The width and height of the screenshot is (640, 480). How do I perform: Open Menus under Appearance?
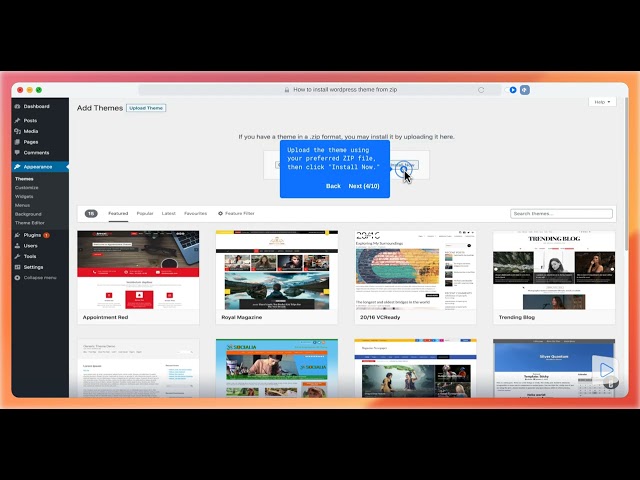click(x=22, y=205)
